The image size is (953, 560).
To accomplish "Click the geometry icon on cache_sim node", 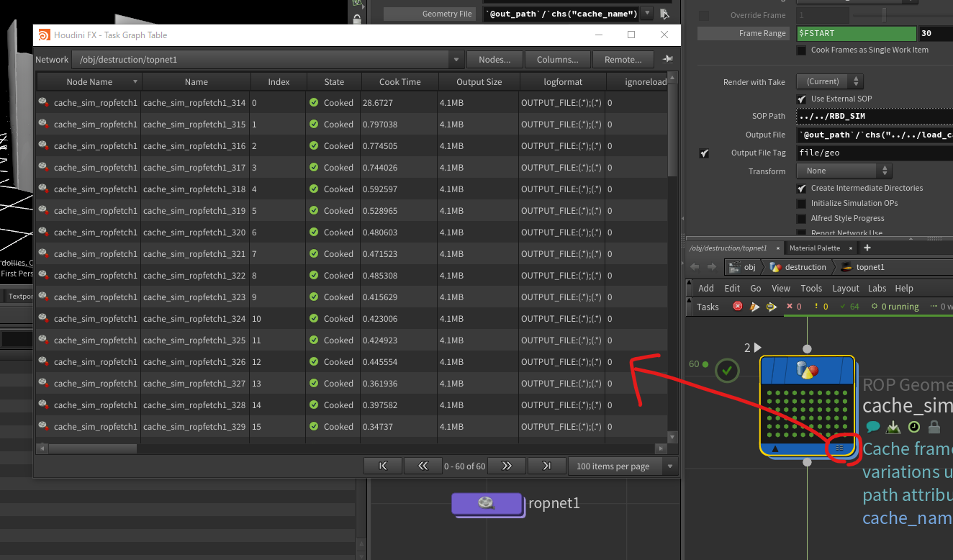I will pos(808,371).
